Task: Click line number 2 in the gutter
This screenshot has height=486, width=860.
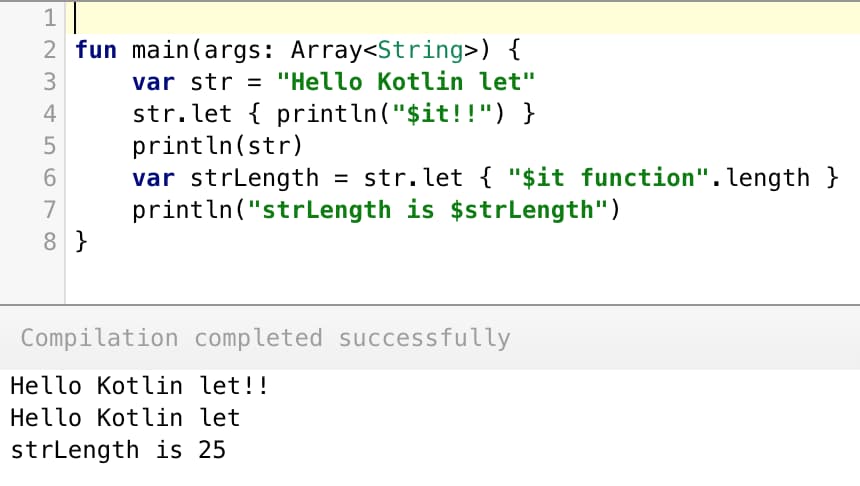Action: point(49,50)
